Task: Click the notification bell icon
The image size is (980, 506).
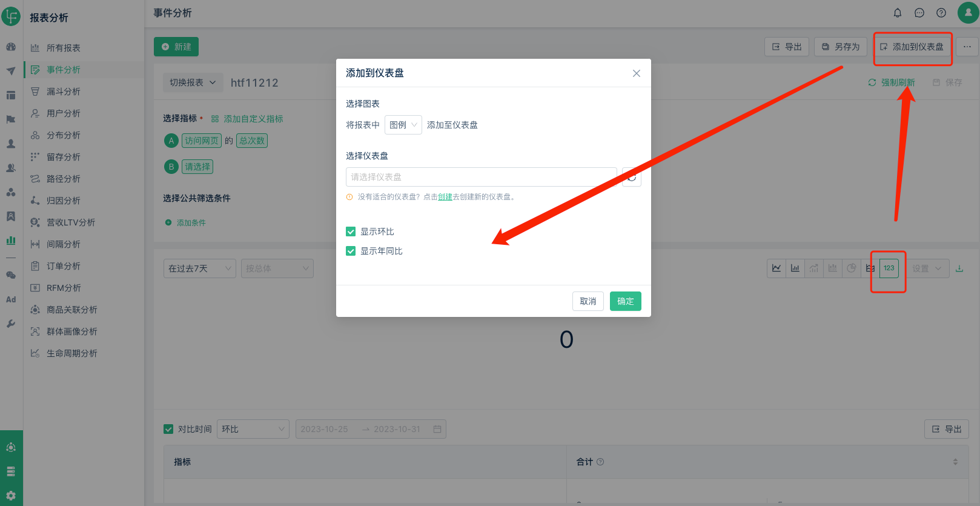Action: tap(898, 13)
